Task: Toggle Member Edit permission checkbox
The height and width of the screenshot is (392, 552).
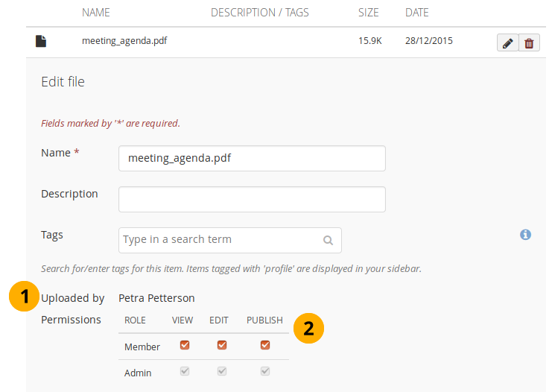Action: 221,345
